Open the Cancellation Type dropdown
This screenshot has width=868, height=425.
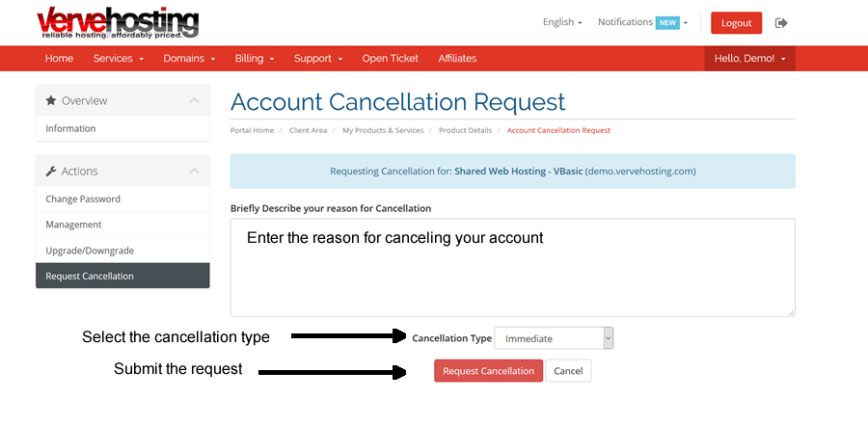pyautogui.click(x=554, y=338)
